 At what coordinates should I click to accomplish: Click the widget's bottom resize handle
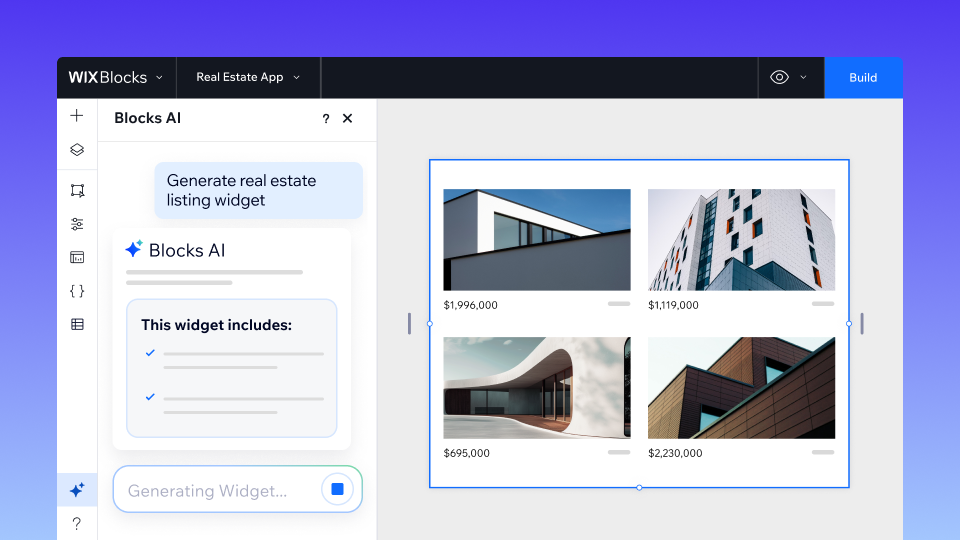click(x=639, y=487)
